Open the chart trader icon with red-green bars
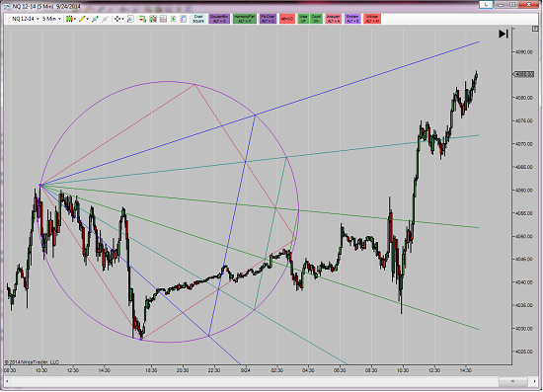This screenshot has width=543, height=392. tap(142, 19)
